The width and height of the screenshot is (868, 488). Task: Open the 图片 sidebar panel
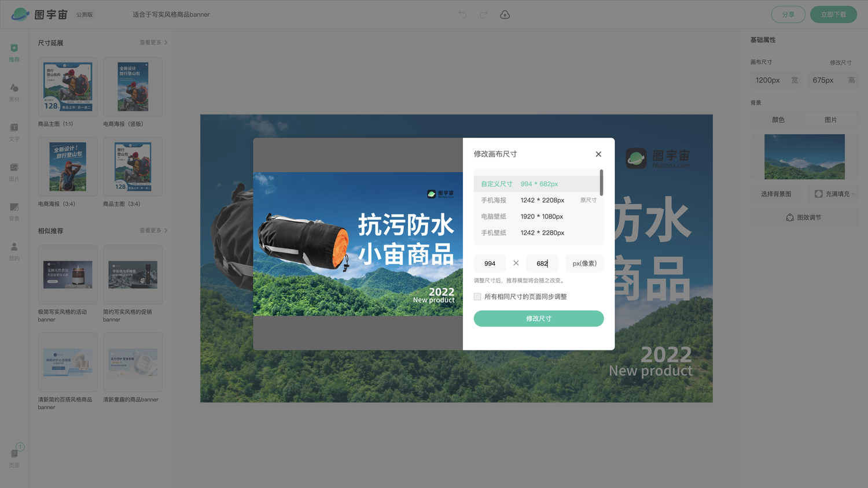coord(14,172)
